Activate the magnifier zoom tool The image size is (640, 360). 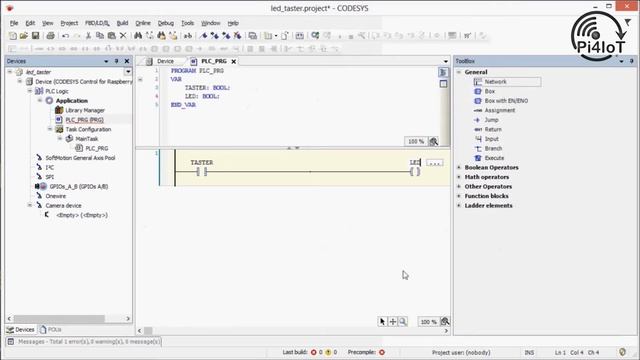click(403, 322)
